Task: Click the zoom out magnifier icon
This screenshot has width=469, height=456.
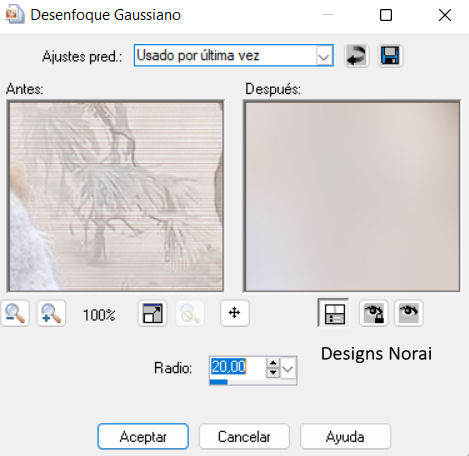Action: [x=15, y=313]
